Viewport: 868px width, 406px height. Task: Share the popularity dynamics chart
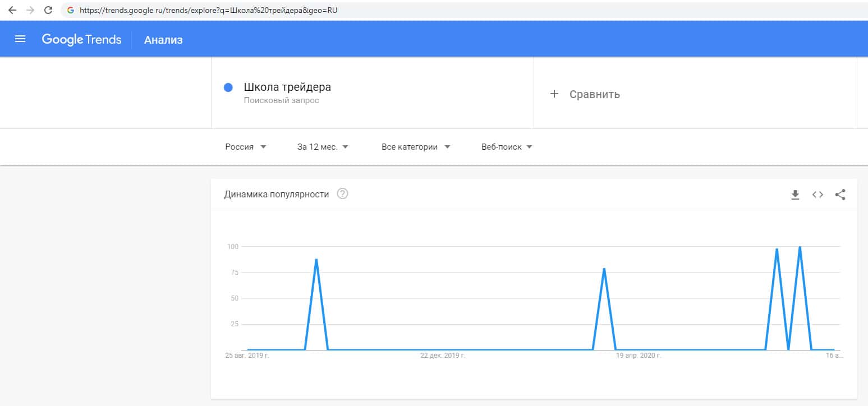(x=840, y=195)
